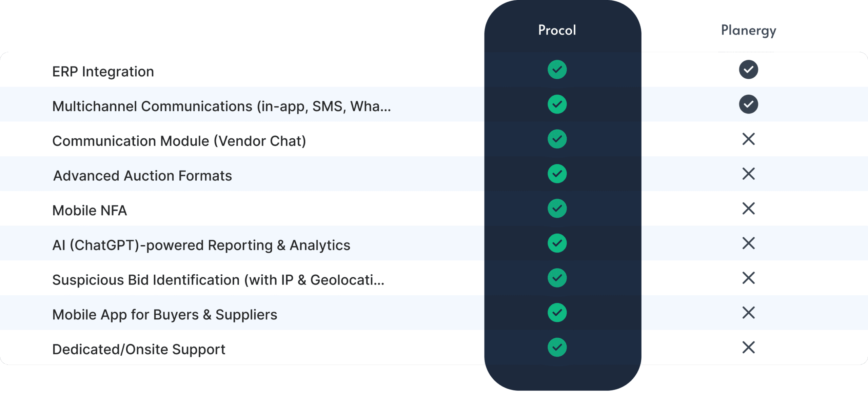Click Procol's check for Mobile App row

[557, 313]
